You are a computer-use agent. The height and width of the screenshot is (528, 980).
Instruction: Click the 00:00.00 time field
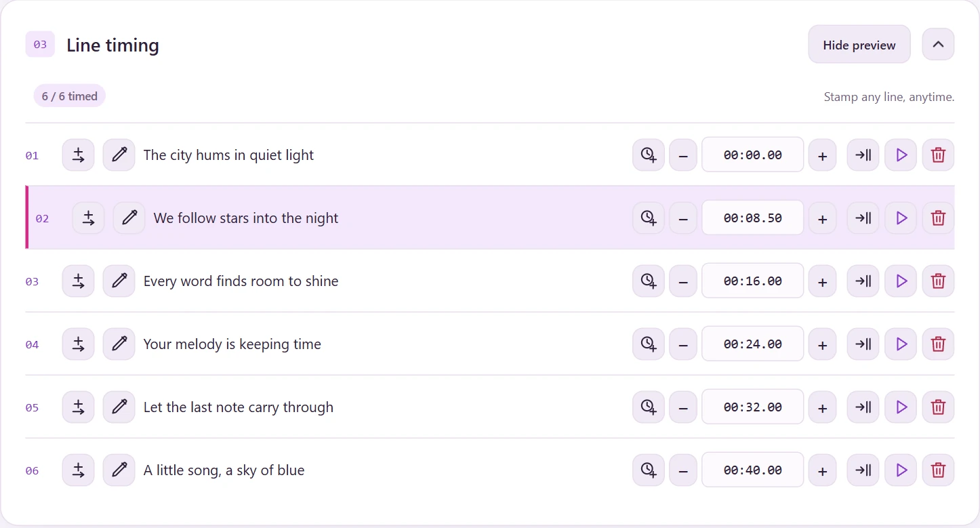753,155
